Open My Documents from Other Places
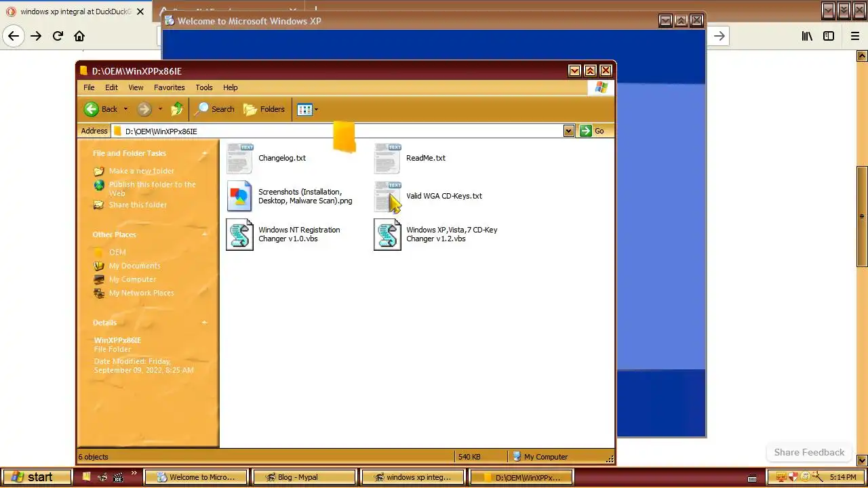This screenshot has width=868, height=488. (134, 266)
